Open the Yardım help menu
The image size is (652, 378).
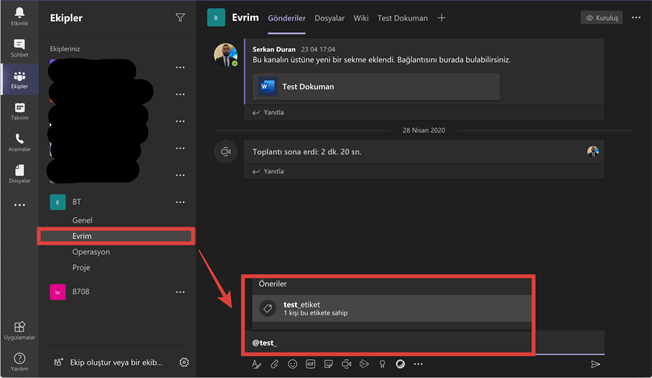pyautogui.click(x=20, y=362)
